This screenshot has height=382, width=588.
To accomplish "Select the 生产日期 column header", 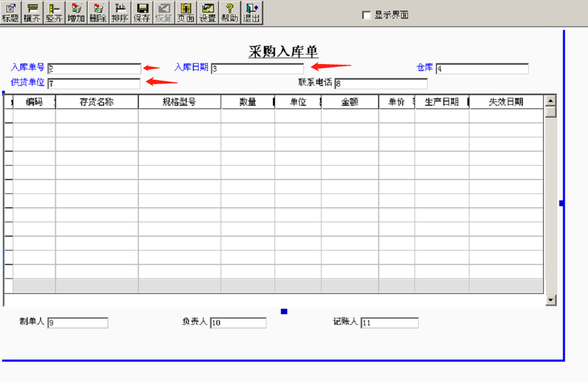I will click(442, 102).
